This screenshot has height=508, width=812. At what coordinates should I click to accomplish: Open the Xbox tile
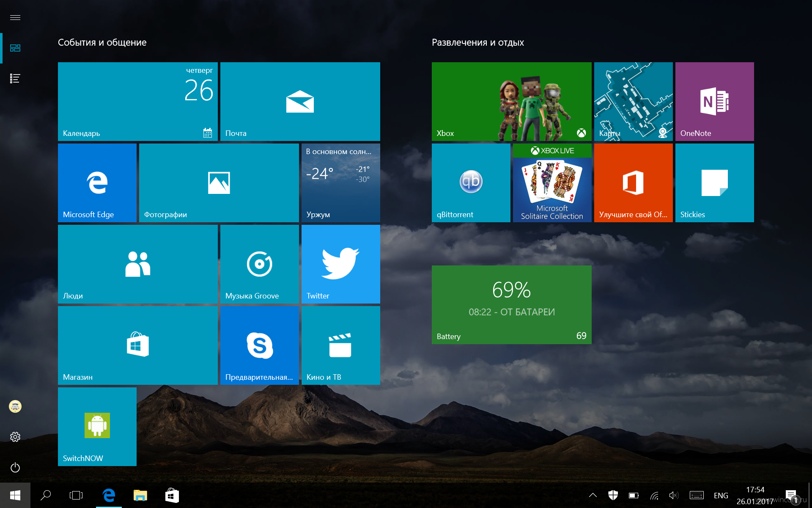pyautogui.click(x=512, y=102)
